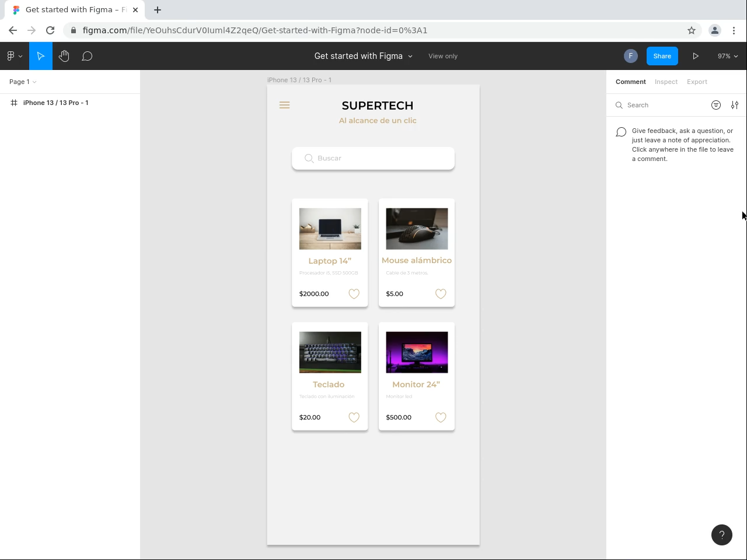Bookmark this page with the star
Viewport: 747px width, 560px height.
click(x=692, y=30)
